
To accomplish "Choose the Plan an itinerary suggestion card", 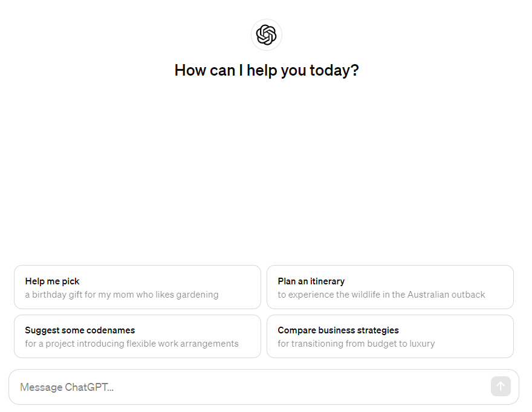I will pyautogui.click(x=390, y=287).
